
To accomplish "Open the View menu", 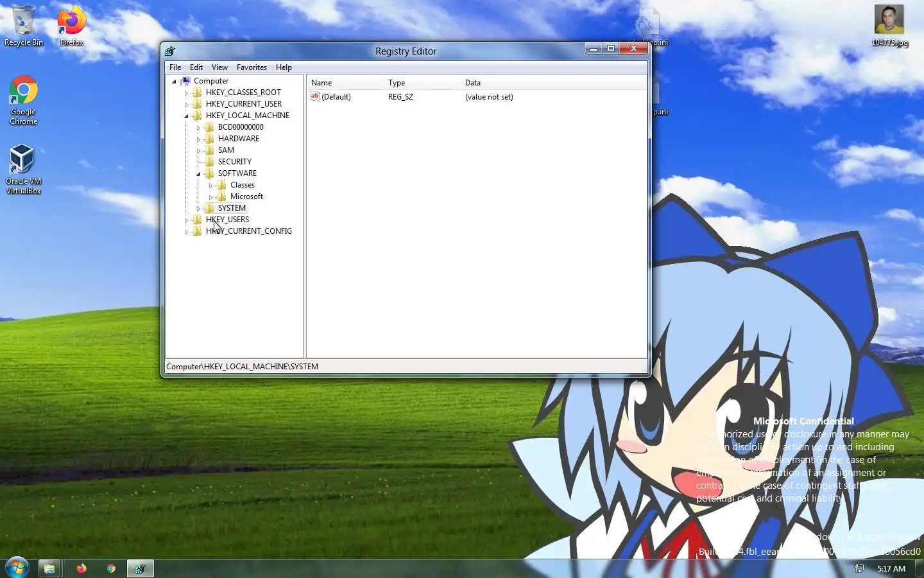I will point(219,67).
